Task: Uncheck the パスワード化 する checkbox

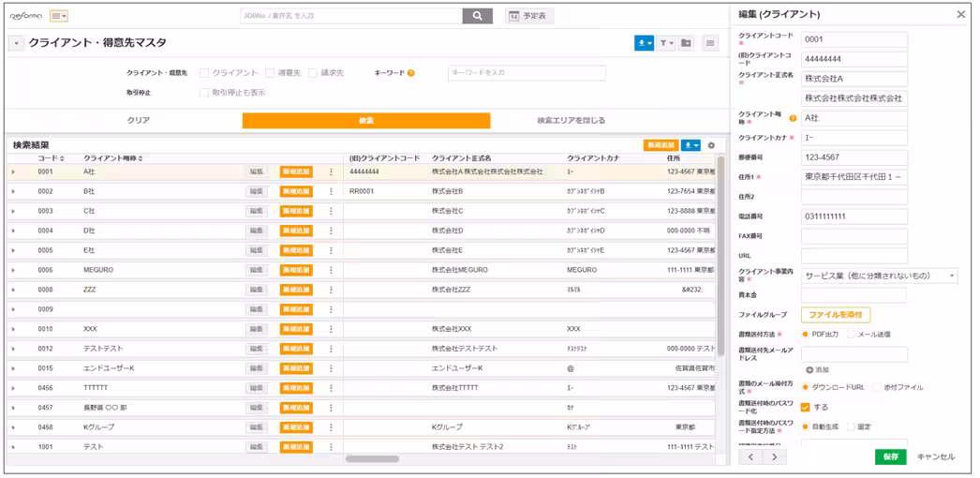Action: click(805, 408)
